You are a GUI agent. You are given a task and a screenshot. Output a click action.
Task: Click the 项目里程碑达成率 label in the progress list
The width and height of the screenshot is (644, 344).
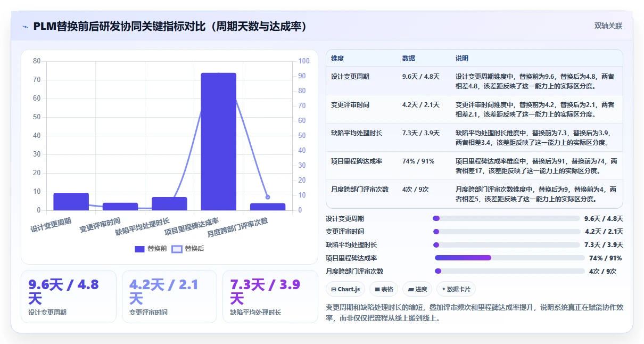tap(351, 258)
